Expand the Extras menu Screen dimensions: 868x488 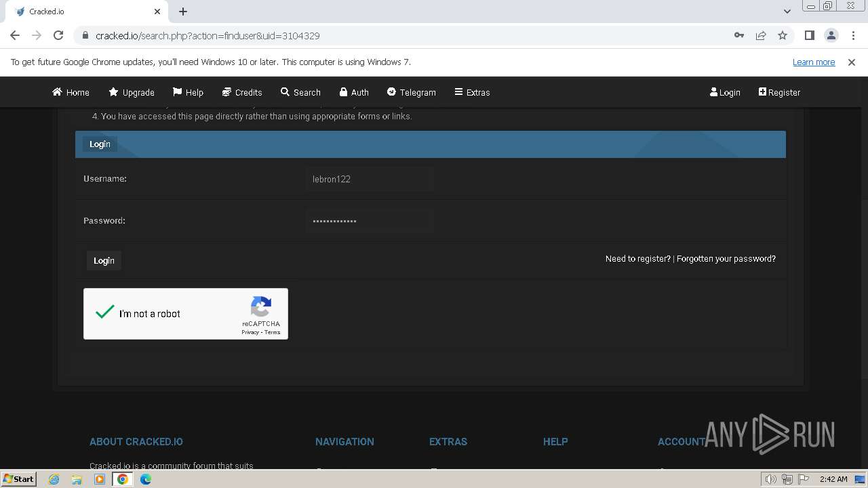tap(472, 92)
